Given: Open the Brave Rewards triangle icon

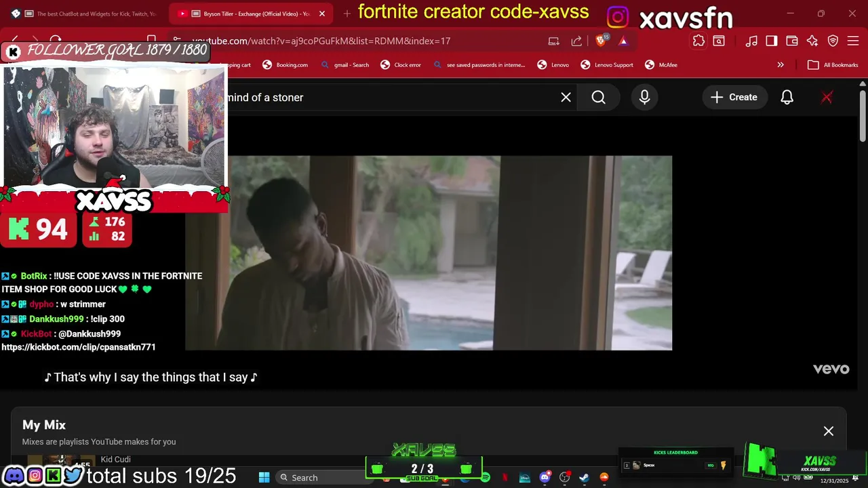Looking at the screenshot, I should tap(623, 41).
